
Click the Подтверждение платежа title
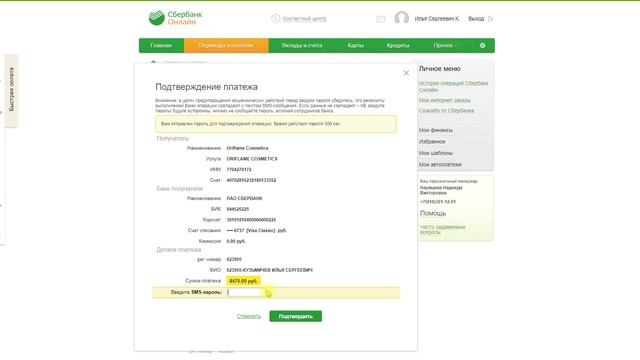207,87
